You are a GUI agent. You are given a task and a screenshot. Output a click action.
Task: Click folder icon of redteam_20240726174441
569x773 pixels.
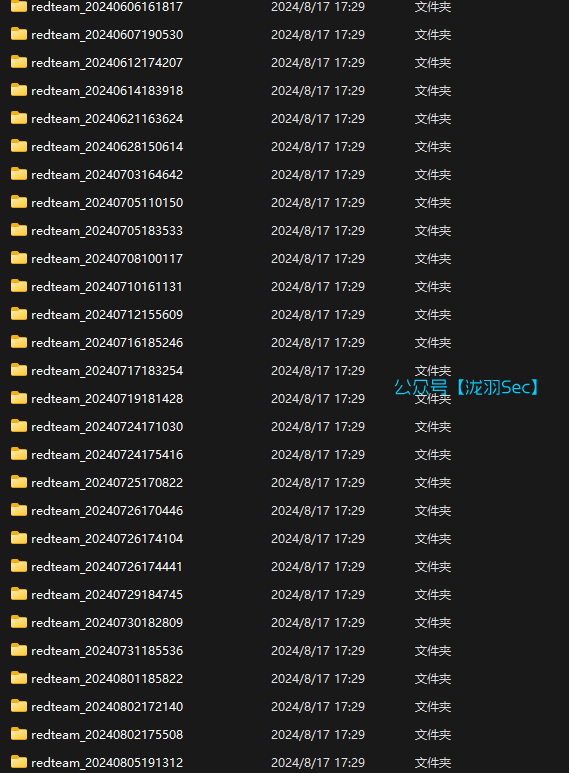(19, 566)
